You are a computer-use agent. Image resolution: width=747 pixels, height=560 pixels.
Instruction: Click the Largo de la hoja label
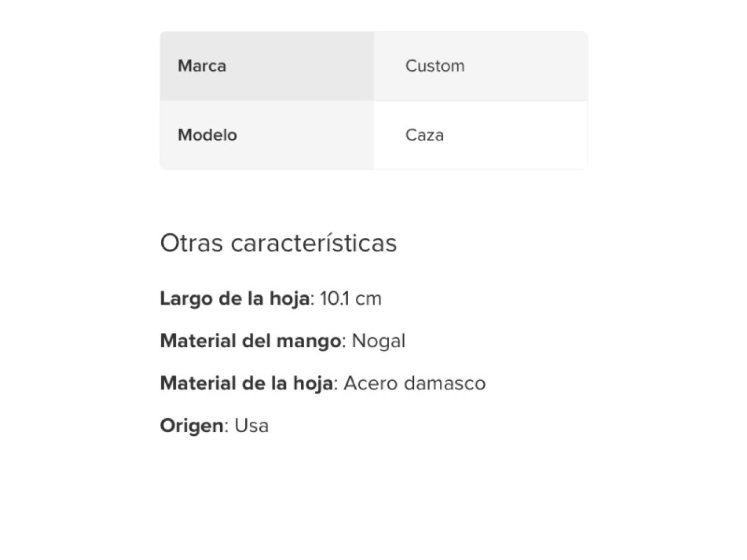[235, 299]
